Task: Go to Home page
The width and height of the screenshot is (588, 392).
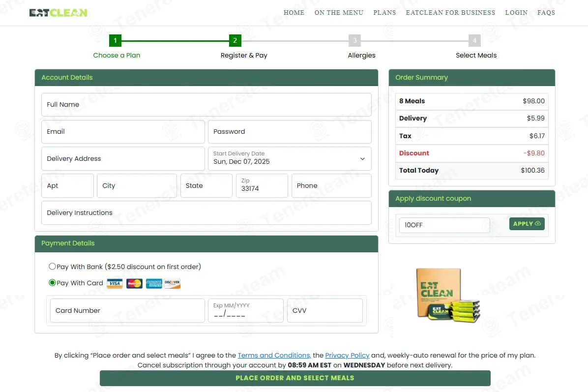Action: click(294, 13)
